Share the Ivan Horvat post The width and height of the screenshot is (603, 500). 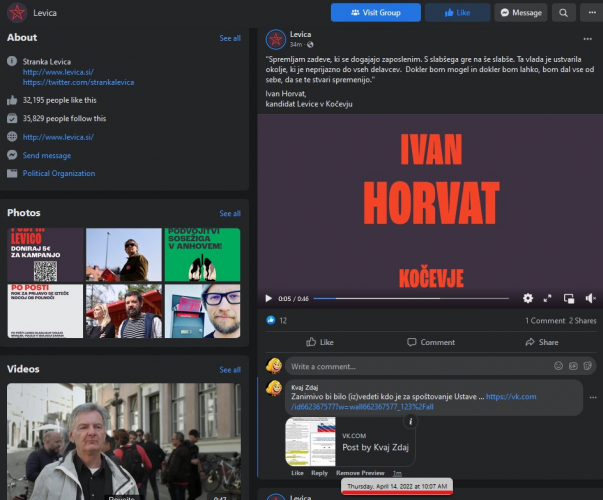coord(541,342)
